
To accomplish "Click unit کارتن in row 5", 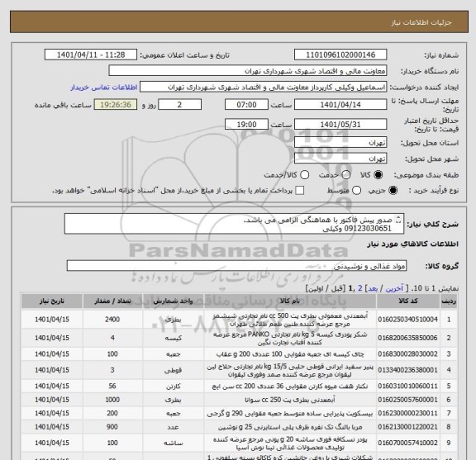I will coord(173,386).
